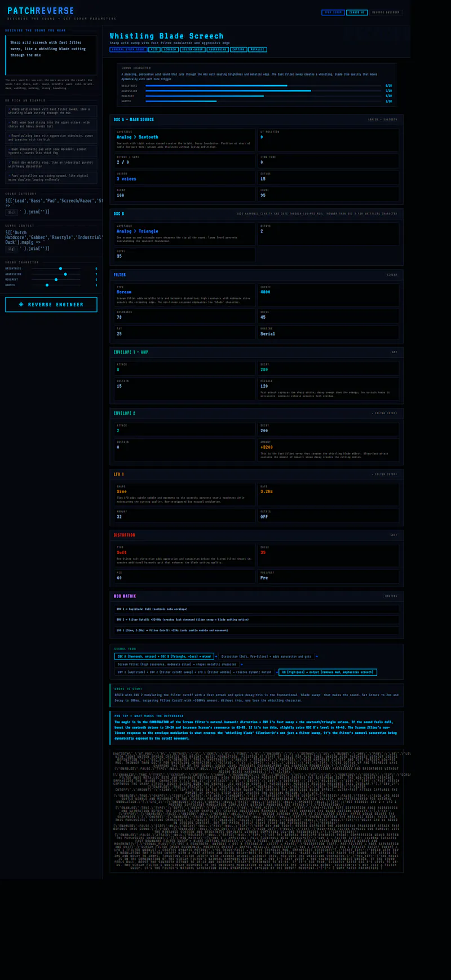Click the Whistling Blade Screech title
The width and height of the screenshot is (451, 980).
coord(166,36)
